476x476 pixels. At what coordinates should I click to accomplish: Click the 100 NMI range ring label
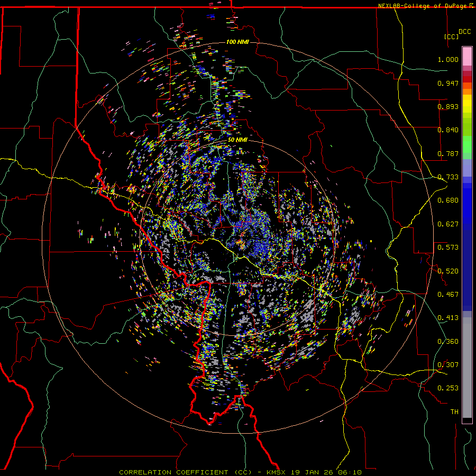(x=237, y=42)
